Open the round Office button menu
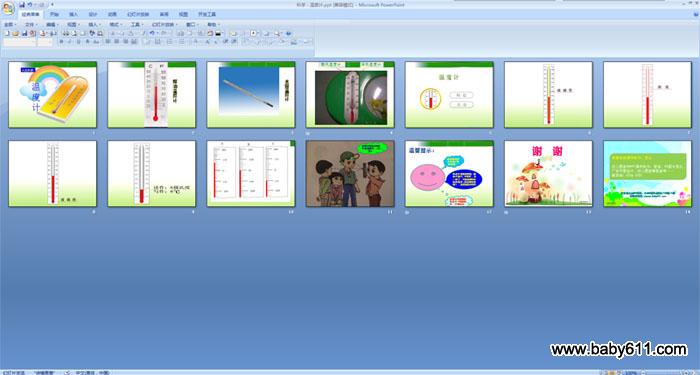This screenshot has height=375, width=700. (8, 8)
